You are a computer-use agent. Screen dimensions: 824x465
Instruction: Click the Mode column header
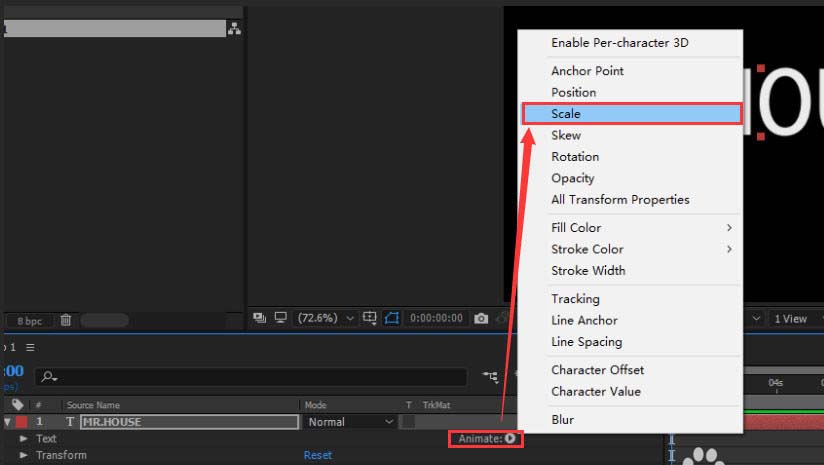click(315, 405)
